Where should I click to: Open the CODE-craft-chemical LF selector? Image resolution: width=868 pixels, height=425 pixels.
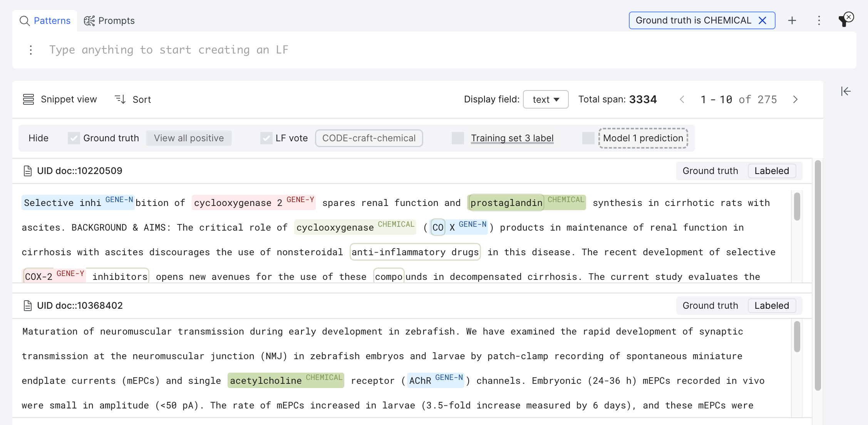(x=369, y=138)
